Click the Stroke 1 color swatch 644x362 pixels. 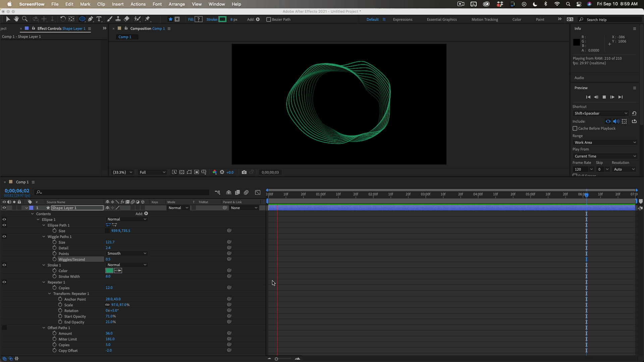coord(109,270)
